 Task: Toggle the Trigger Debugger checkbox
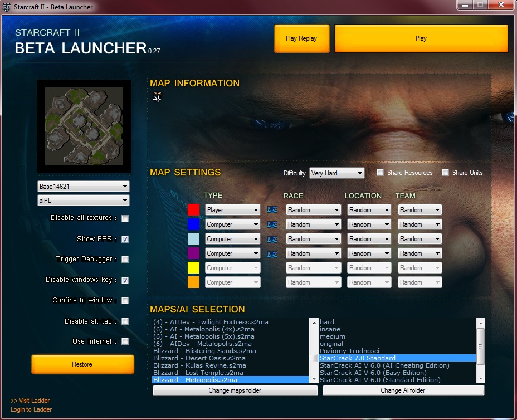125,260
